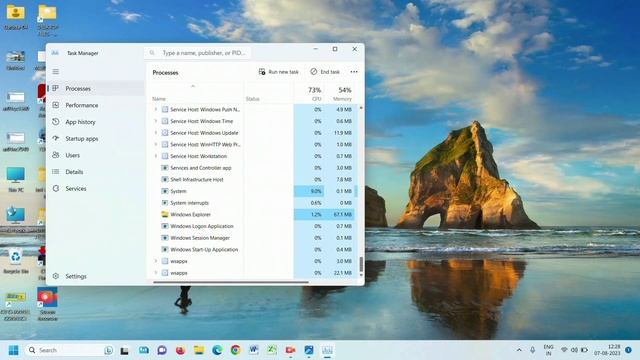Screen dimensions: 640x360
Task: Launch Firefox from the taskbar
Action: (180, 350)
